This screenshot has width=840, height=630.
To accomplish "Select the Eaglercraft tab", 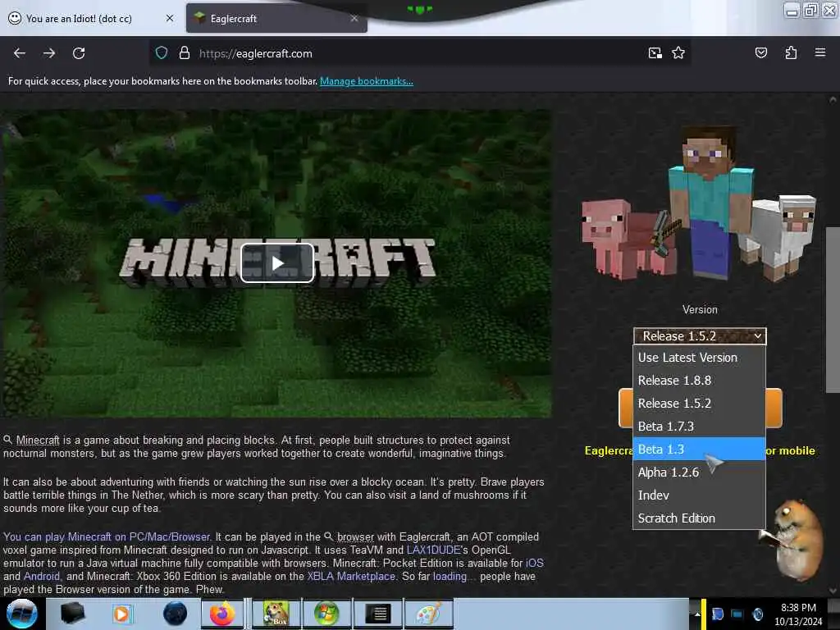I will point(276,18).
